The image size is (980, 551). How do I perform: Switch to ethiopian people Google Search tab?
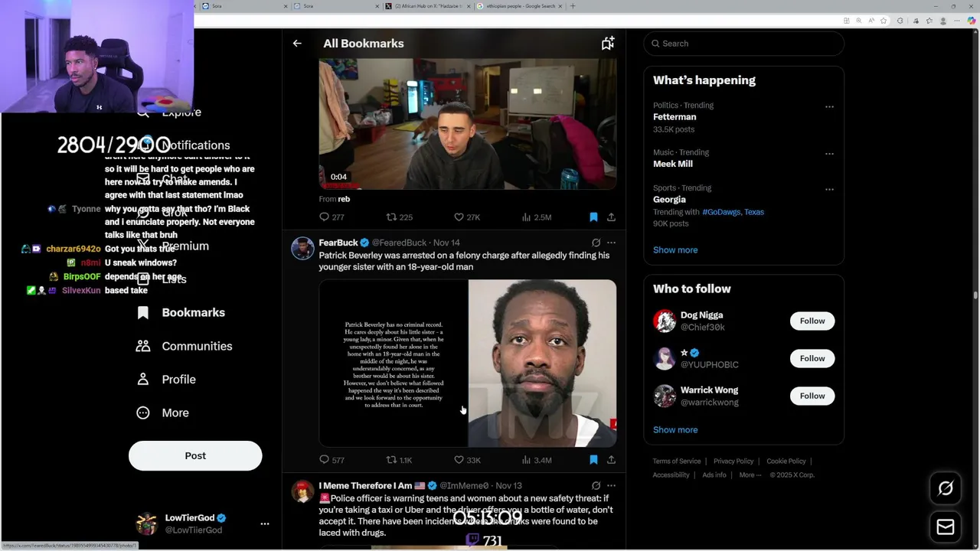click(520, 6)
